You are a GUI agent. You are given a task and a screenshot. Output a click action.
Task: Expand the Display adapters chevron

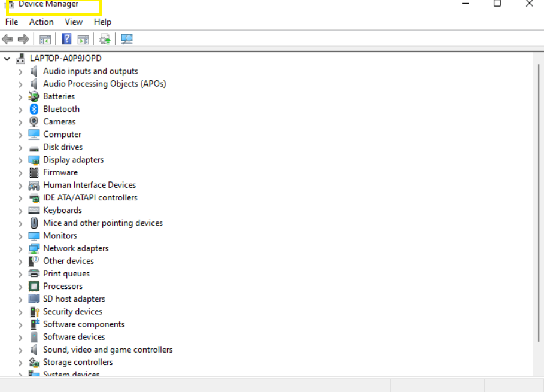coord(20,160)
